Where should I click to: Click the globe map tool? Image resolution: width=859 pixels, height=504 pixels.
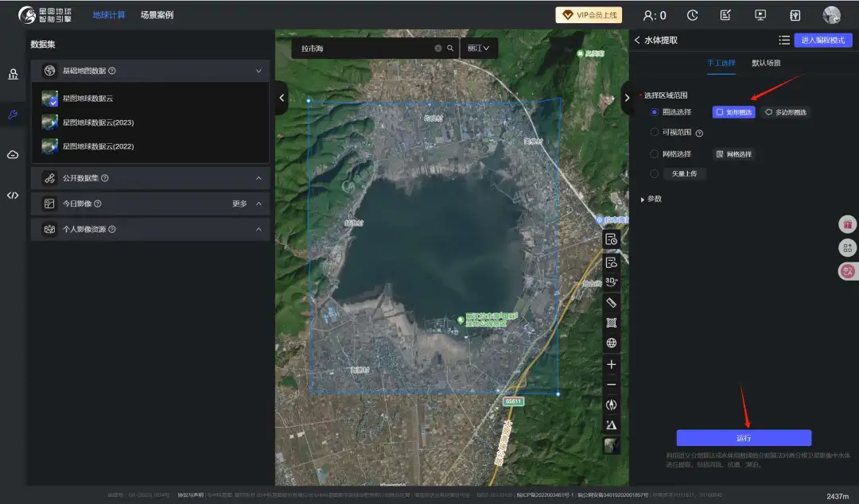(x=612, y=343)
